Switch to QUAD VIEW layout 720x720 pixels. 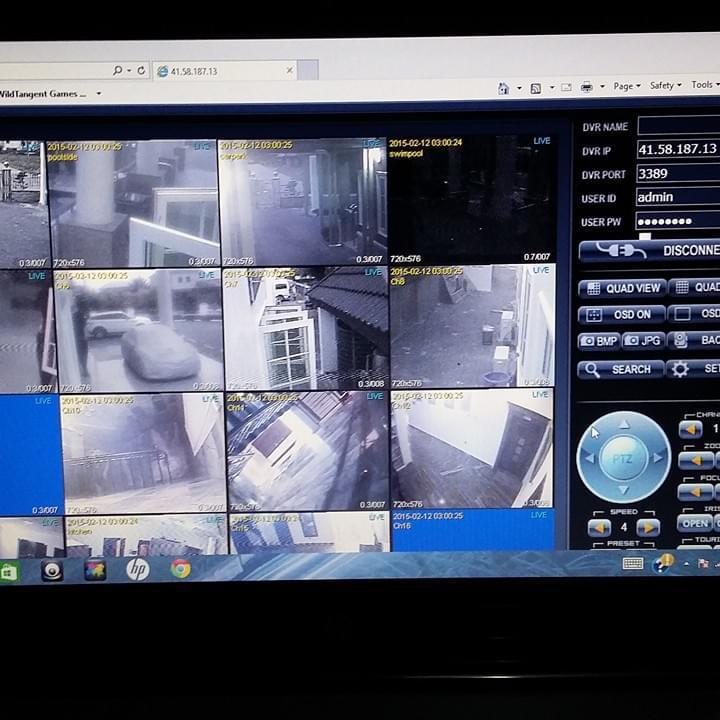coord(621,288)
